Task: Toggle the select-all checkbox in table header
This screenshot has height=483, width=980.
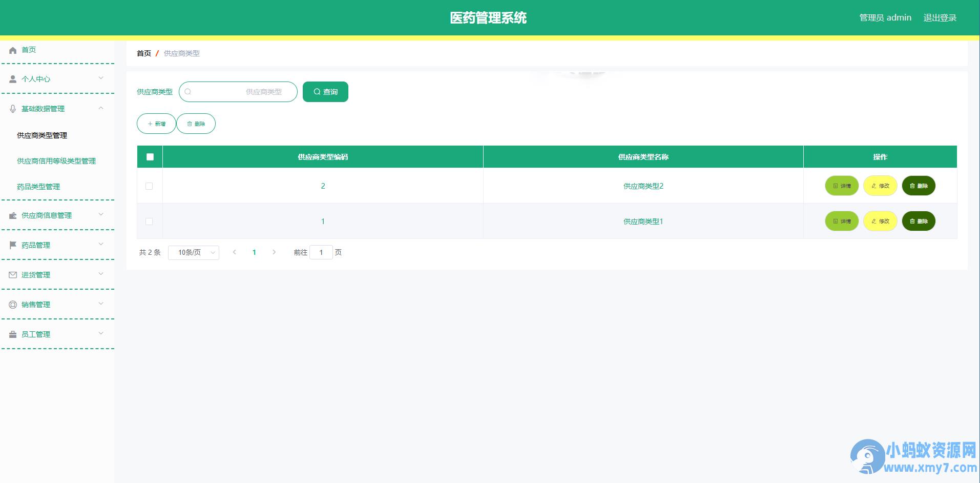Action: click(150, 157)
